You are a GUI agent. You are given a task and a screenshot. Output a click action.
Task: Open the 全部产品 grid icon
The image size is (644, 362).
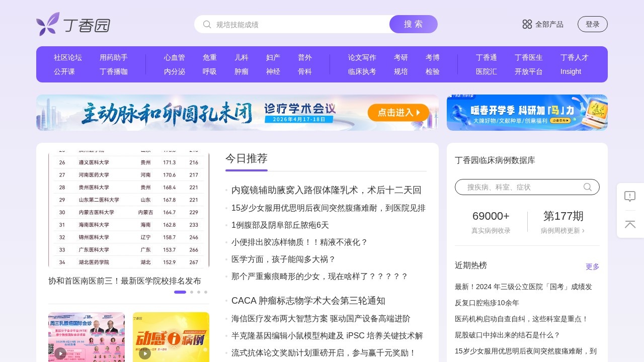[x=527, y=24]
